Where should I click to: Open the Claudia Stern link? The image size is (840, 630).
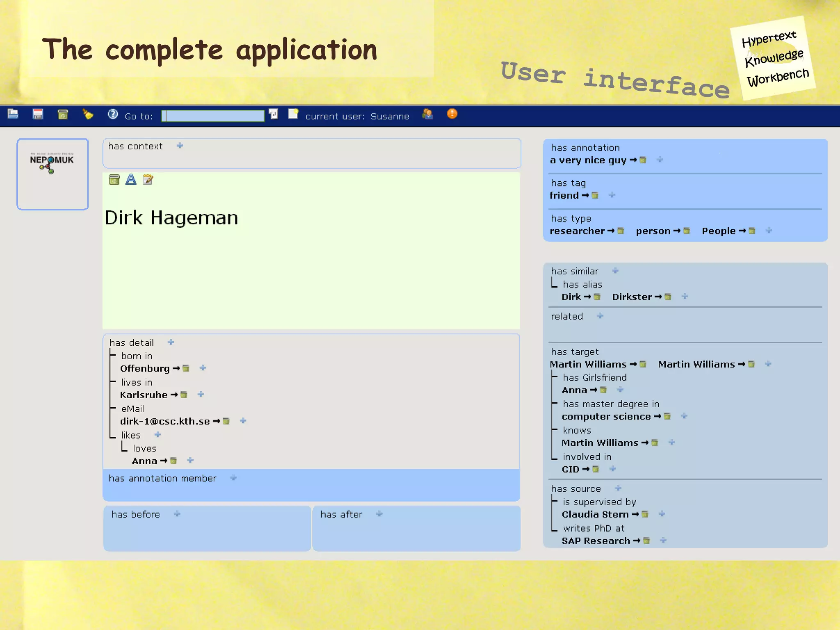(595, 514)
